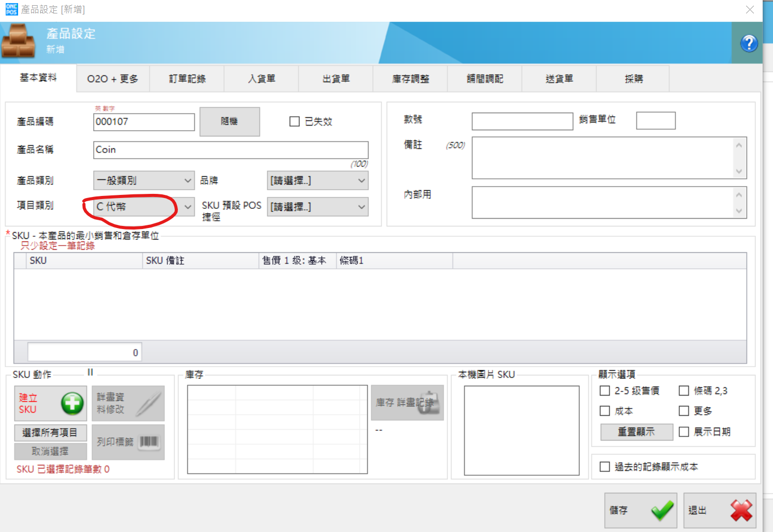Click the red X 退出 icon
The height and width of the screenshot is (532, 773).
tap(741, 510)
